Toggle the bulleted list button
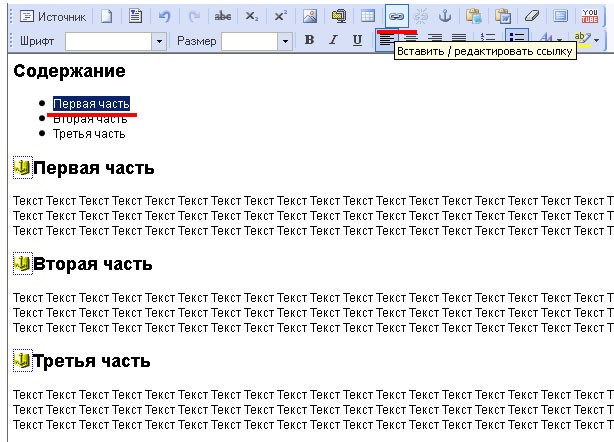The image size is (614, 442). 516,38
